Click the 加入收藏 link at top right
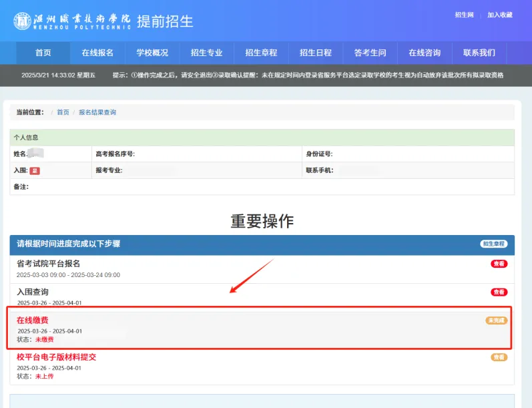 pyautogui.click(x=500, y=15)
